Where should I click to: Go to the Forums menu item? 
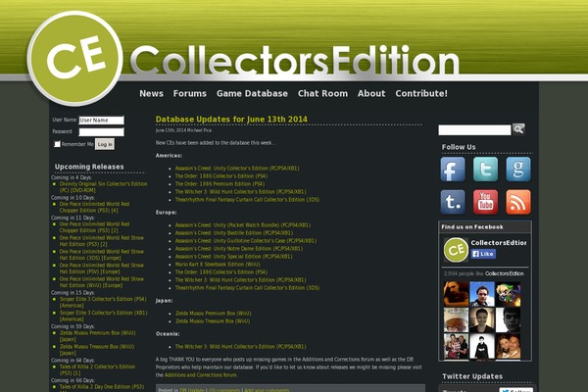(190, 94)
